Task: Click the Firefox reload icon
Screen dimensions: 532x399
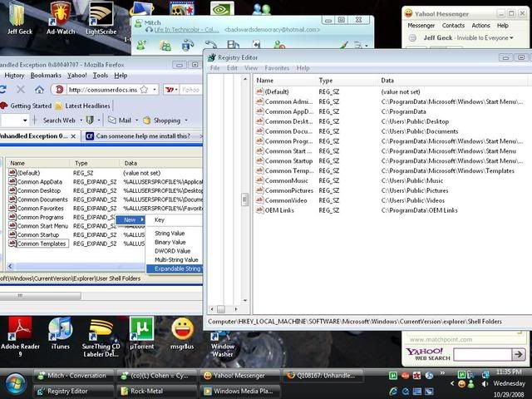Action: point(3,90)
